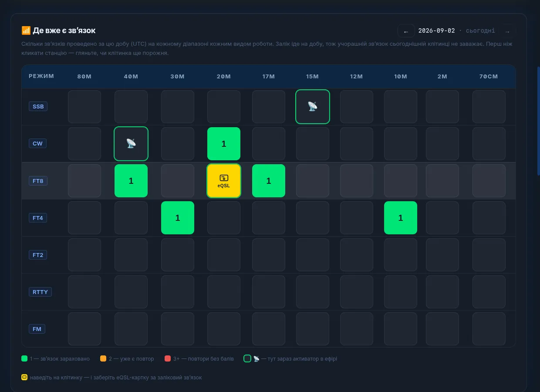The width and height of the screenshot is (540, 392).
Task: Click the empty SSB 70CM cell
Action: tap(489, 107)
